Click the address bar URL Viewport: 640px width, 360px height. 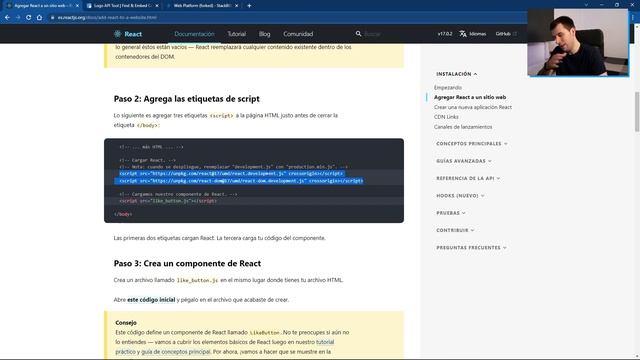point(107,18)
